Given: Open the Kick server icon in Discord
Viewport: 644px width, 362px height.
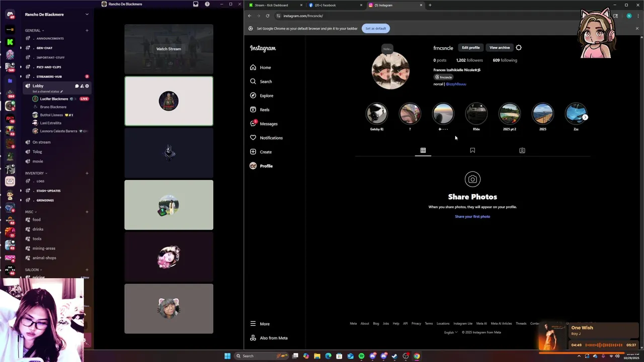Looking at the screenshot, I should pyautogui.click(x=10, y=42).
